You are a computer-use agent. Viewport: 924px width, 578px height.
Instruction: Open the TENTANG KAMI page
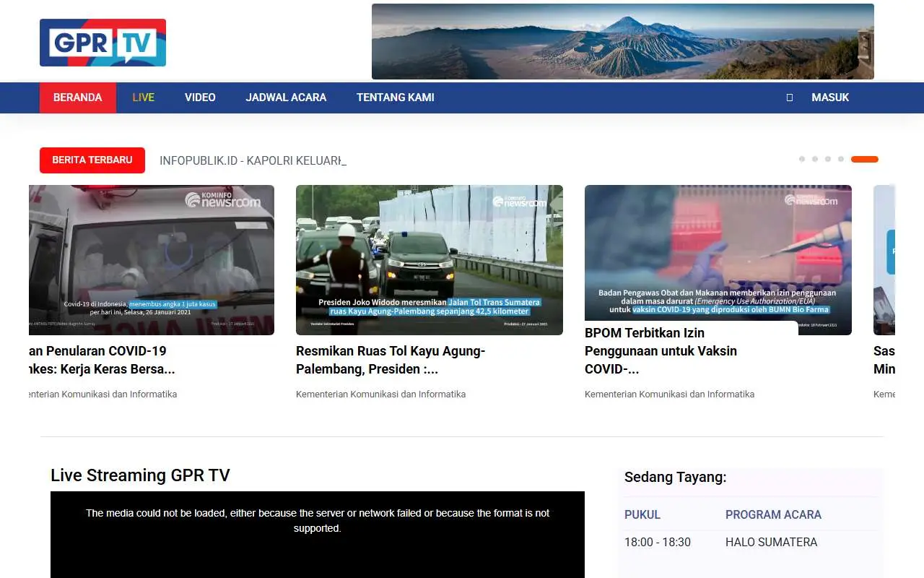(x=396, y=98)
